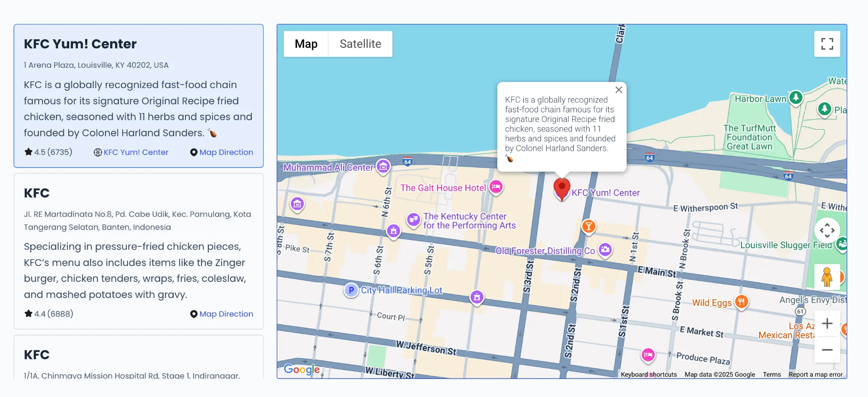Viewport: 868px width, 397px height.
Task: Switch to Satellite map view
Action: [360, 44]
